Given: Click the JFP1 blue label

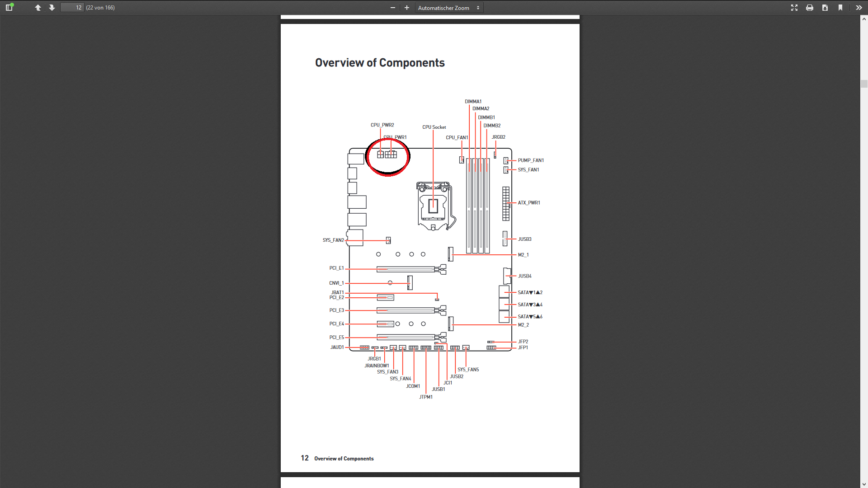Looking at the screenshot, I should 523,347.
